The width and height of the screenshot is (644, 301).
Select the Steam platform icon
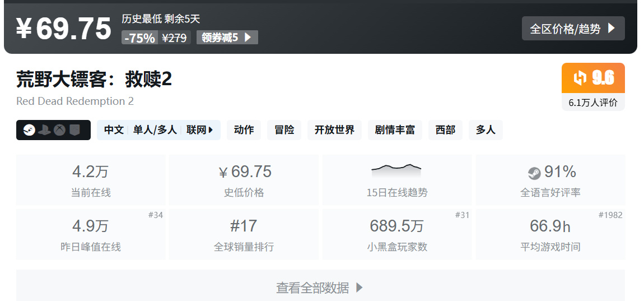tap(29, 130)
